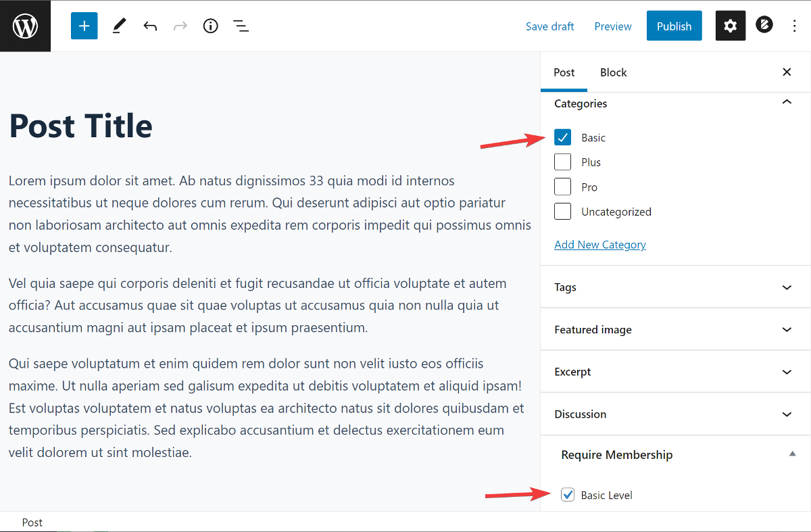Open the block inserter plus button
This screenshot has width=811, height=532.
coord(84,26)
